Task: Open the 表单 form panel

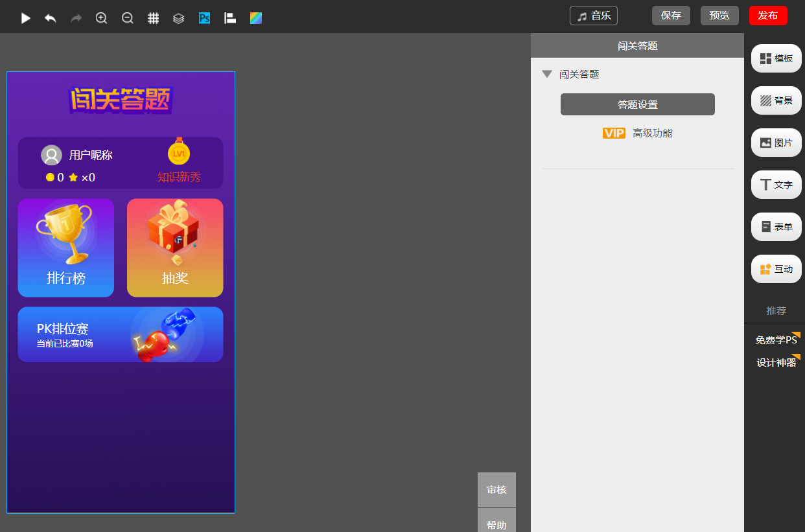Action: point(776,227)
